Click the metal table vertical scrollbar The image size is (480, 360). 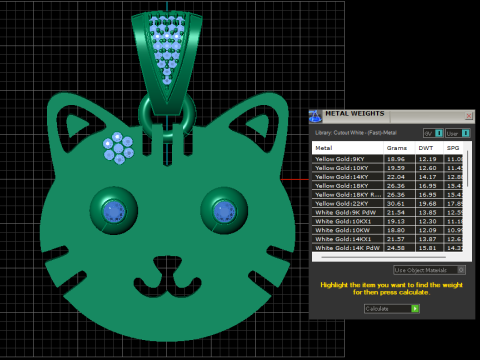point(468,168)
